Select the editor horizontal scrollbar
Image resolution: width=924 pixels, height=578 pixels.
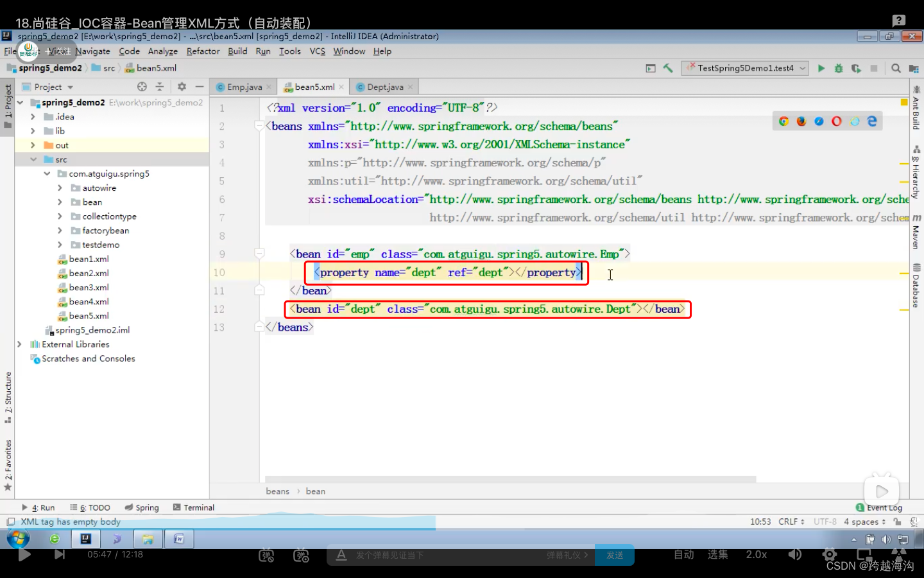pos(510,479)
